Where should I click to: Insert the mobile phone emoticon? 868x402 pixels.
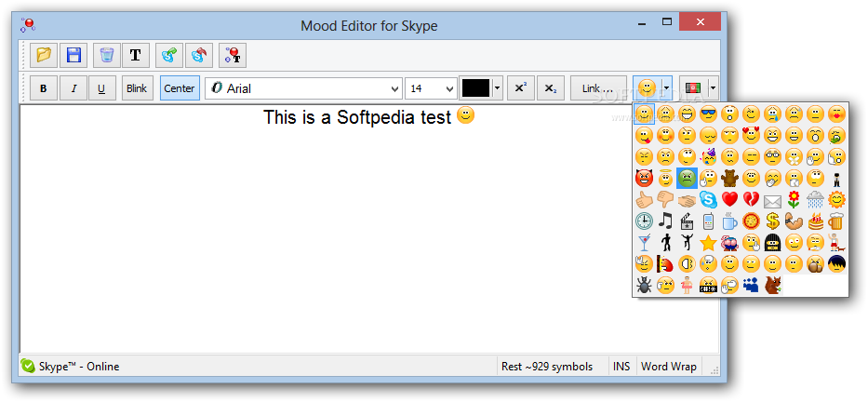(x=708, y=221)
